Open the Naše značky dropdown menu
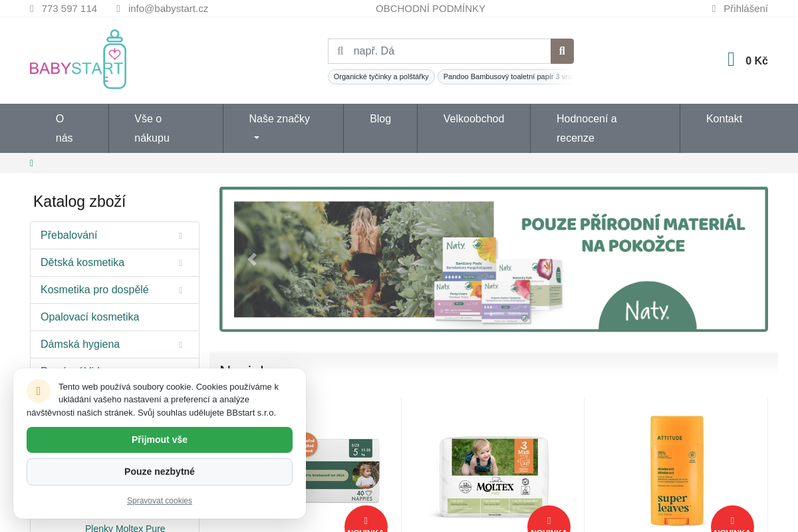The image size is (798, 532). point(283,128)
